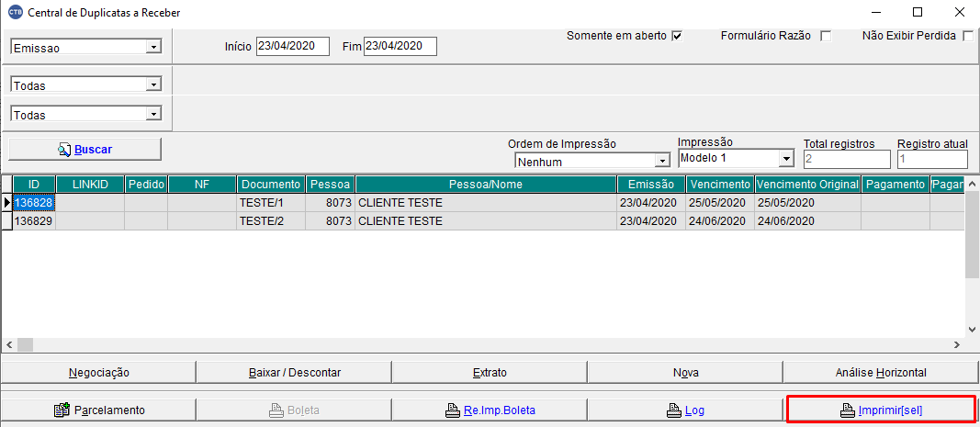Image resolution: width=980 pixels, height=427 pixels.
Task: Expand the Emissao filter dropdown
Action: coord(152,47)
